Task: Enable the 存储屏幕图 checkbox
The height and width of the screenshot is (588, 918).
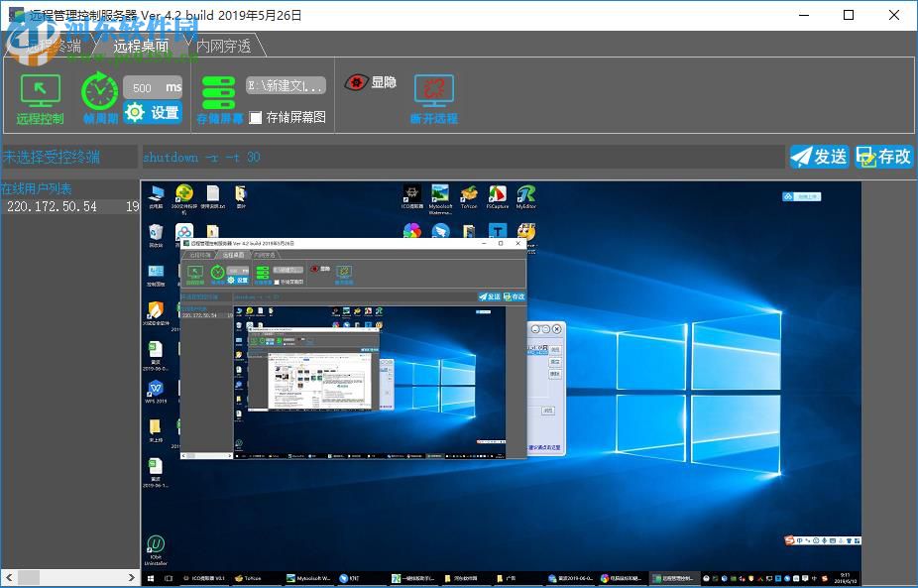Action: point(256,118)
